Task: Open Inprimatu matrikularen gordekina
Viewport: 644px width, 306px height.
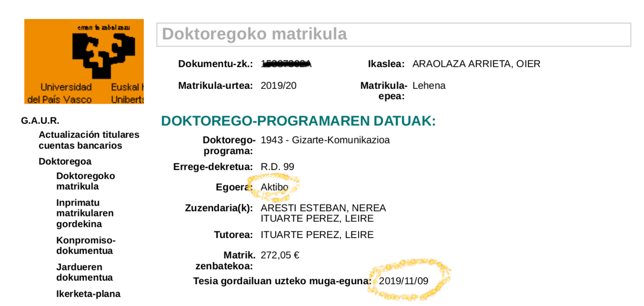Action: click(x=85, y=213)
